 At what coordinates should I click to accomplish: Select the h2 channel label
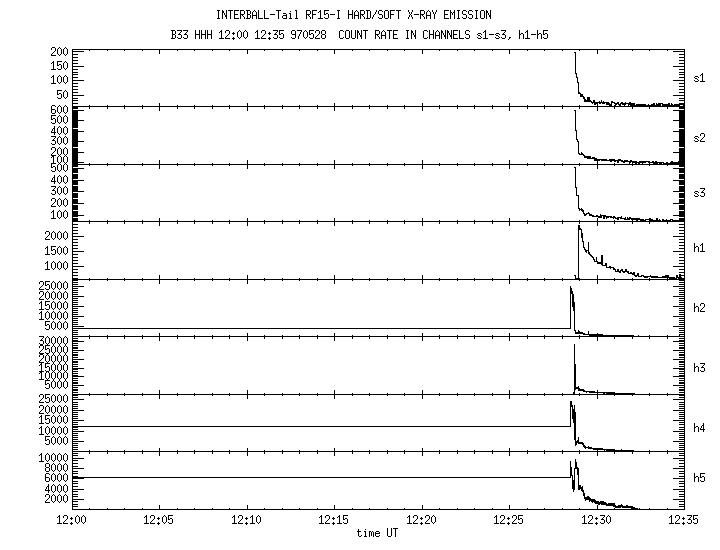[x=700, y=308]
